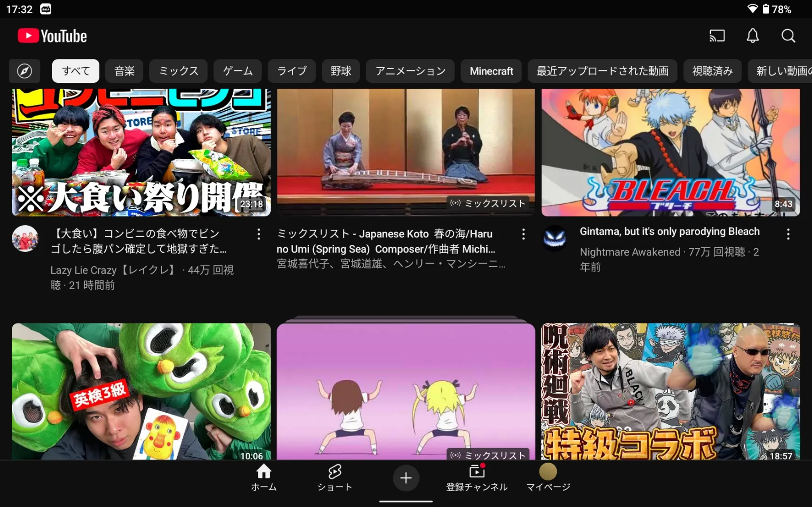Open the 【大食い】コンビニ video title
The image size is (812, 507).
tap(139, 241)
